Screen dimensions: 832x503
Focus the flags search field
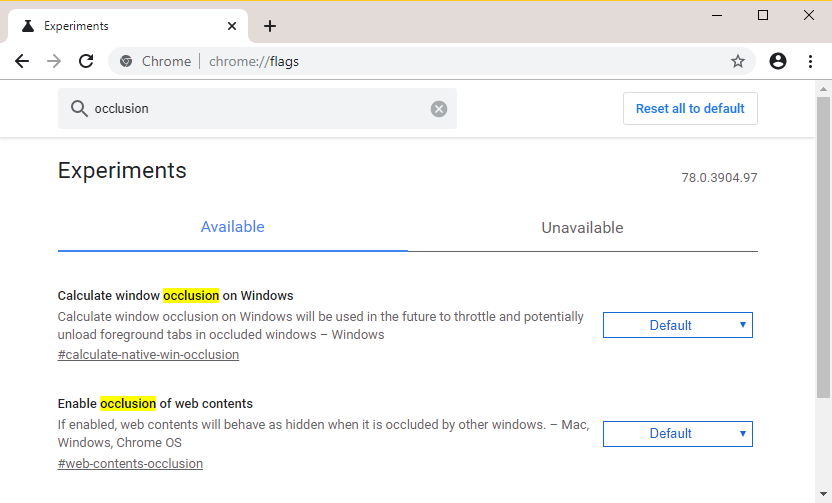pos(260,109)
